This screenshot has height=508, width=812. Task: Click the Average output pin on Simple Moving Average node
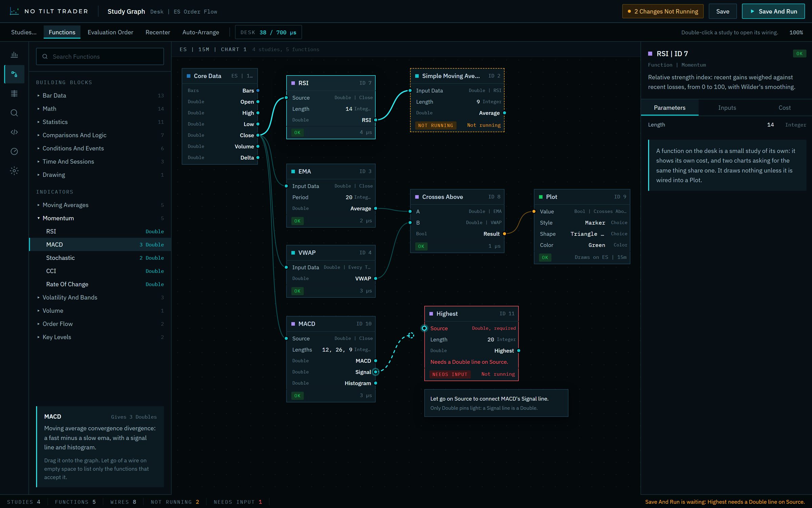pos(504,113)
